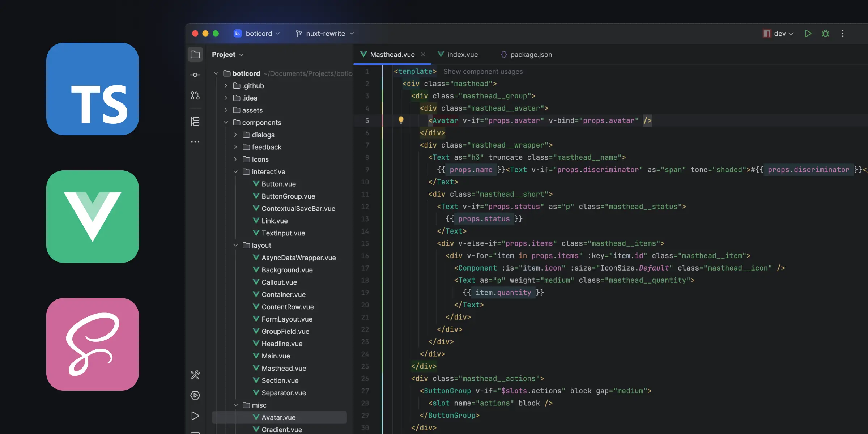Open Main.vue in the project tree
868x434 pixels.
(271, 356)
